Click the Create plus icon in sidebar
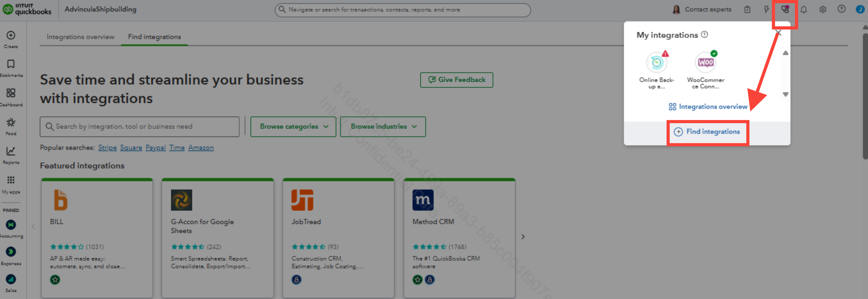The height and width of the screenshot is (299, 868). (11, 36)
